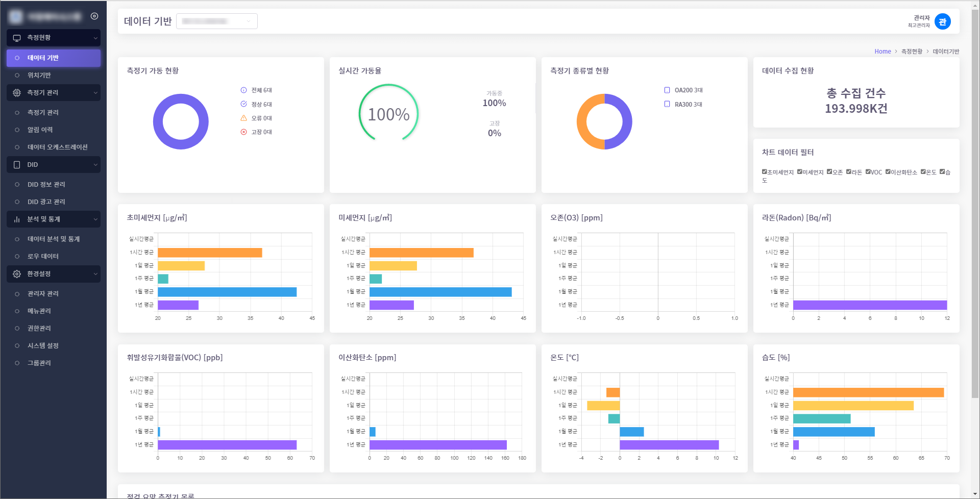The height and width of the screenshot is (499, 980).
Task: Open the 위치기반 menu item
Action: pos(39,76)
